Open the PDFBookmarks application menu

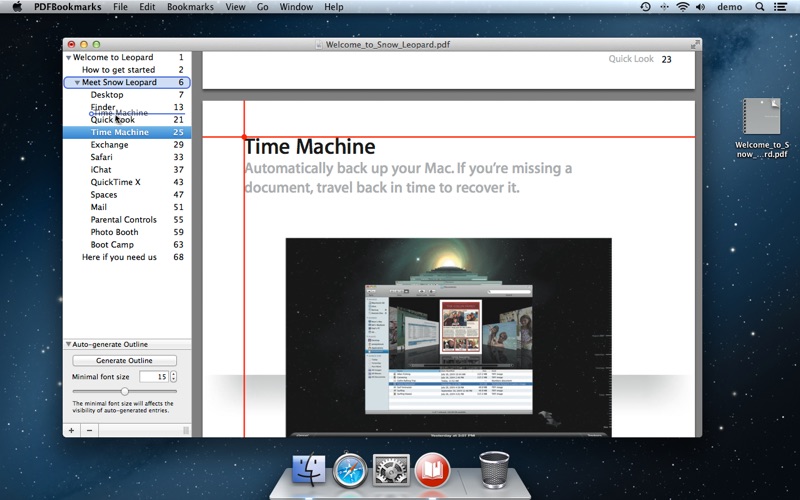67,7
